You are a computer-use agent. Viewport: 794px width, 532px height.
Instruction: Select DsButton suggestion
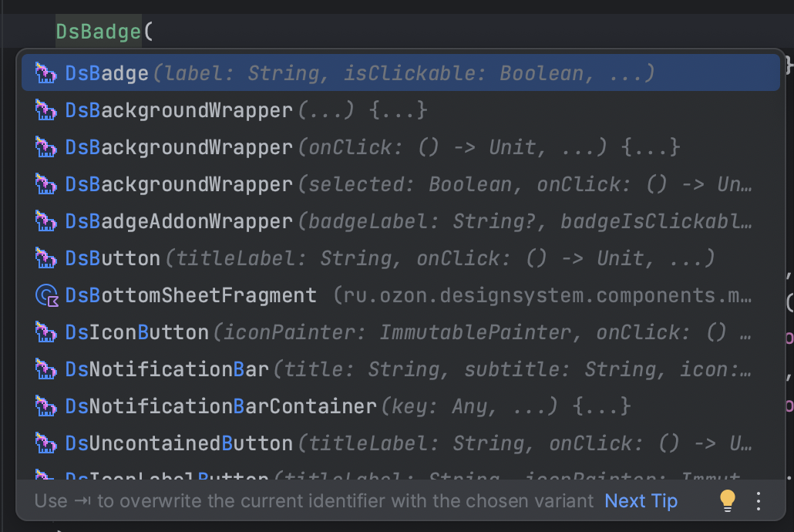(400, 258)
